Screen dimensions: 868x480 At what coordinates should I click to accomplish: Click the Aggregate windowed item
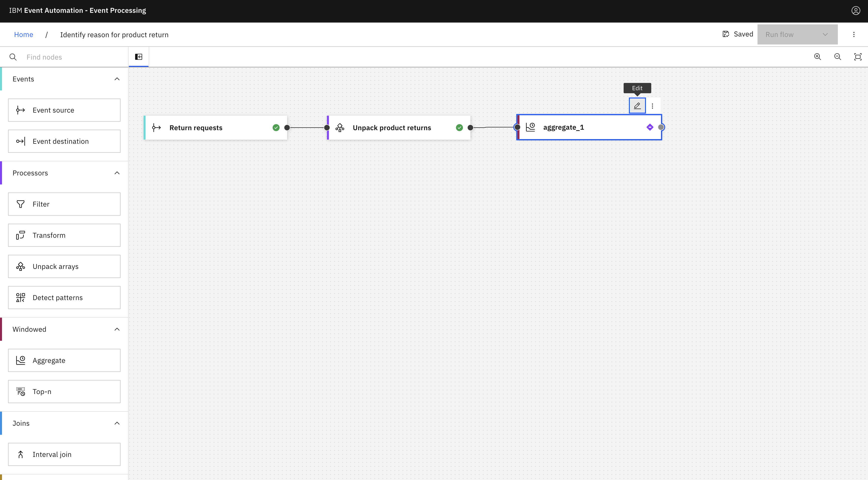[64, 360]
